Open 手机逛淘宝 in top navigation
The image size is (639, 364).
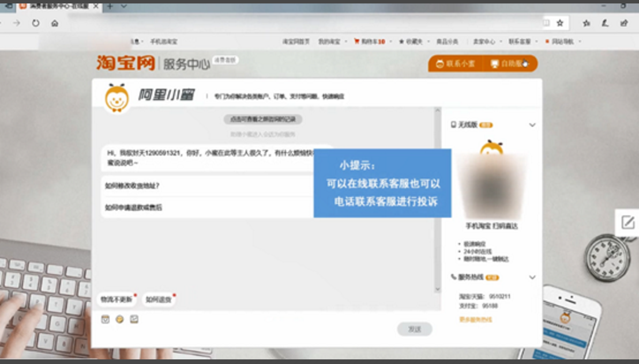tap(164, 41)
